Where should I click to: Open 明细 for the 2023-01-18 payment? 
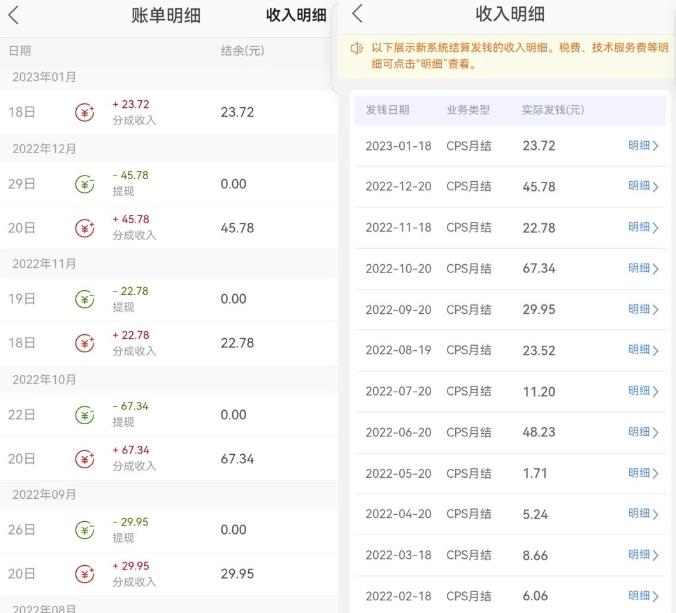click(642, 146)
